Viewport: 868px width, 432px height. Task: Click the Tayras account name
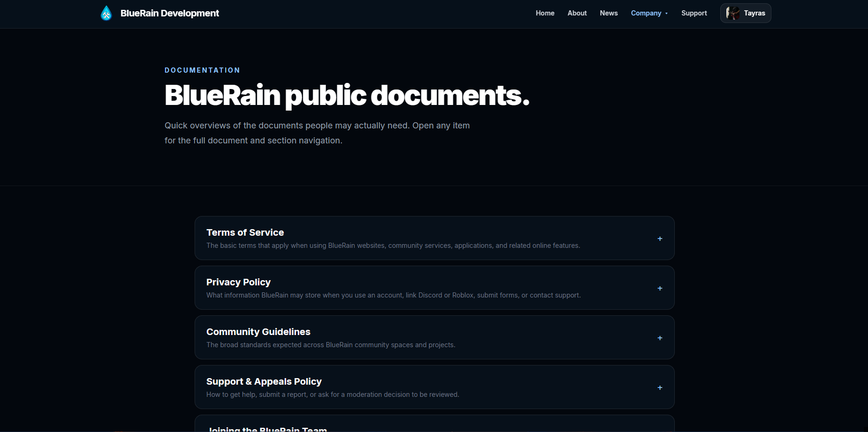(755, 13)
